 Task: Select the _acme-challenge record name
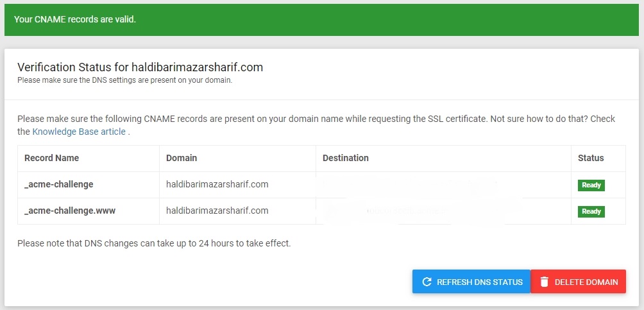(59, 184)
